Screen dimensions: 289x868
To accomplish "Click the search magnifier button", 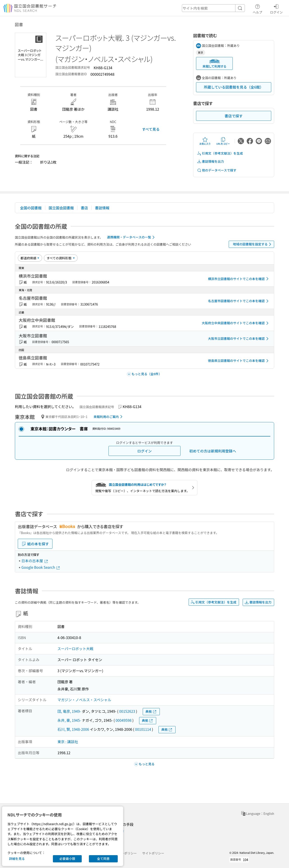I will [x=240, y=8].
